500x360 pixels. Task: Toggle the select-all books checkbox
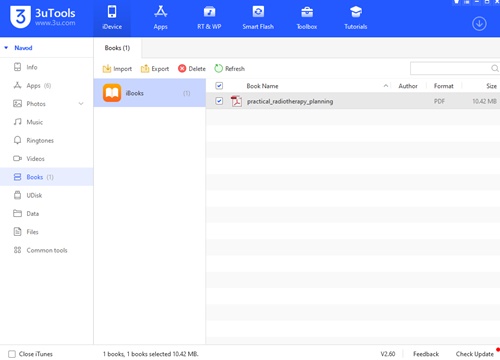219,86
